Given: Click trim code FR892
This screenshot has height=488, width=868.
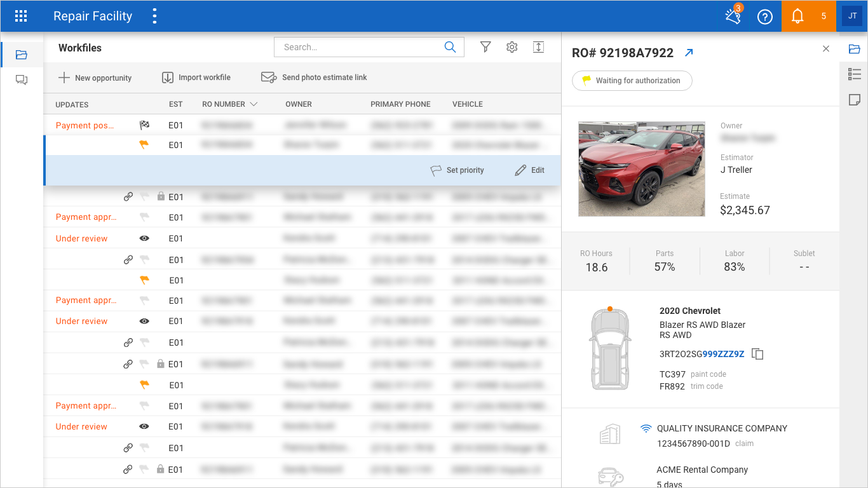Looking at the screenshot, I should (x=672, y=386).
